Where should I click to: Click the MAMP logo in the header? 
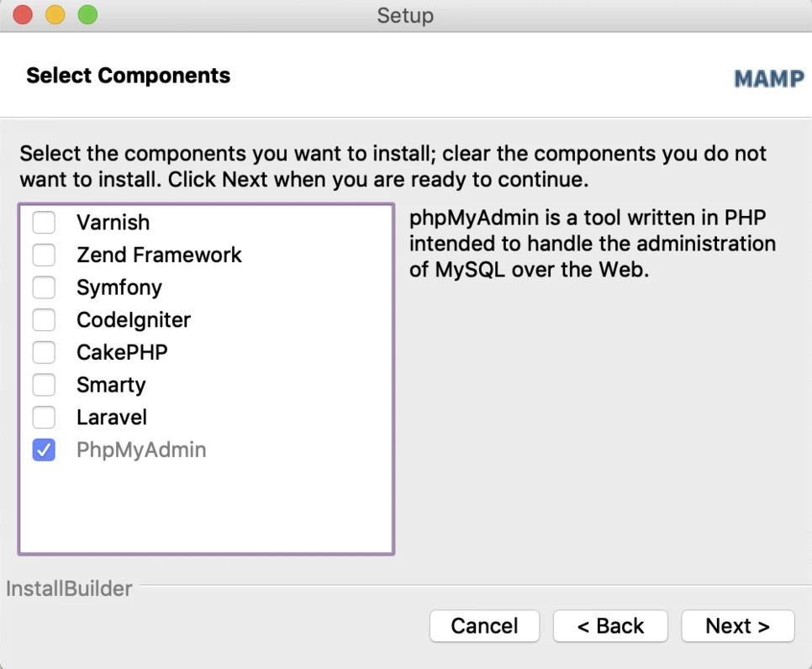[769, 79]
